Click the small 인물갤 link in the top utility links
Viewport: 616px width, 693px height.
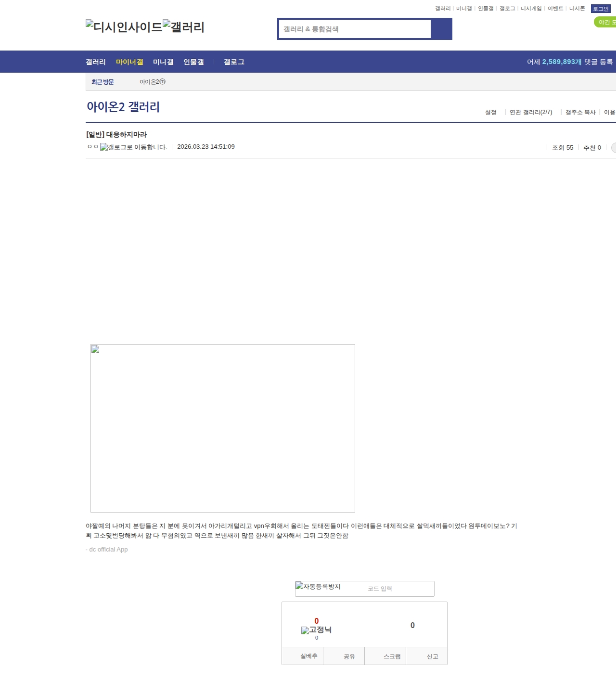coord(486,9)
